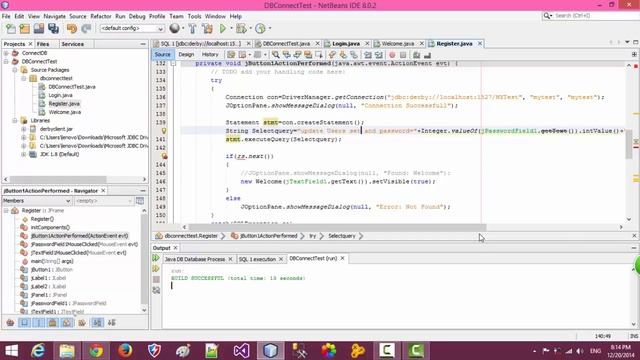The height and width of the screenshot is (360, 640).
Task: Click the Internet Explorer taskbar icon
Action: point(38,351)
